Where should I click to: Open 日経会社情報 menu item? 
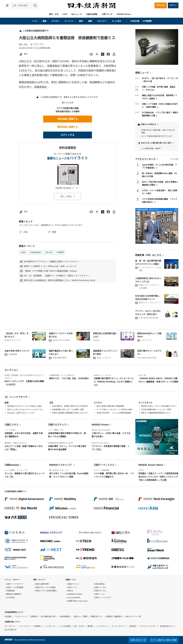(92, 14)
